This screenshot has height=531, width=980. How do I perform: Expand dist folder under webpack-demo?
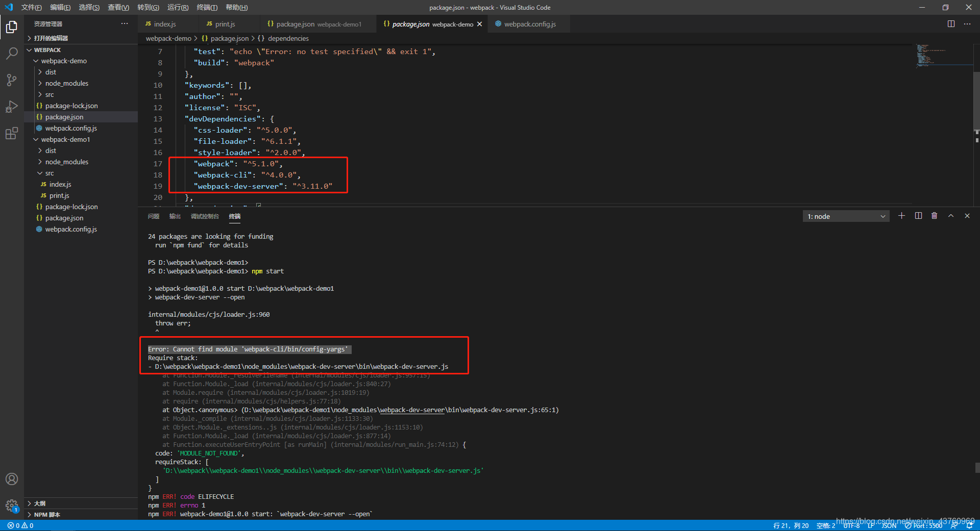point(82,72)
